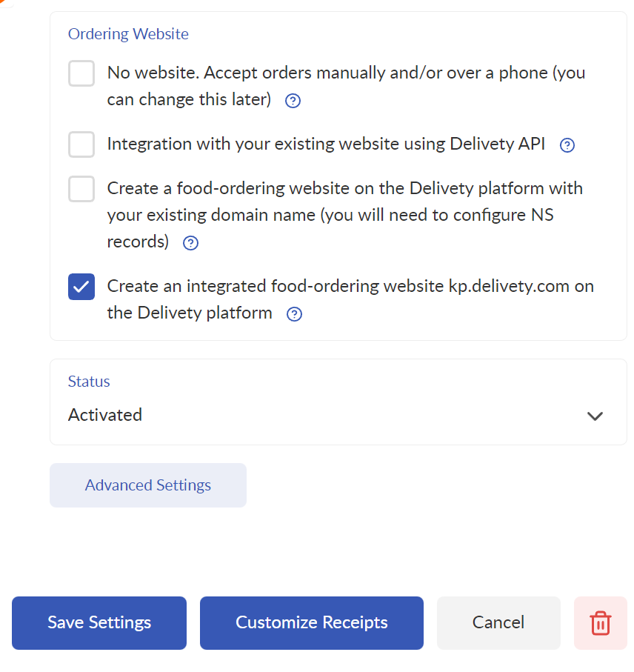Click the Status dropdown chevron arrow
Viewport: 634px width, 672px height.
click(595, 416)
